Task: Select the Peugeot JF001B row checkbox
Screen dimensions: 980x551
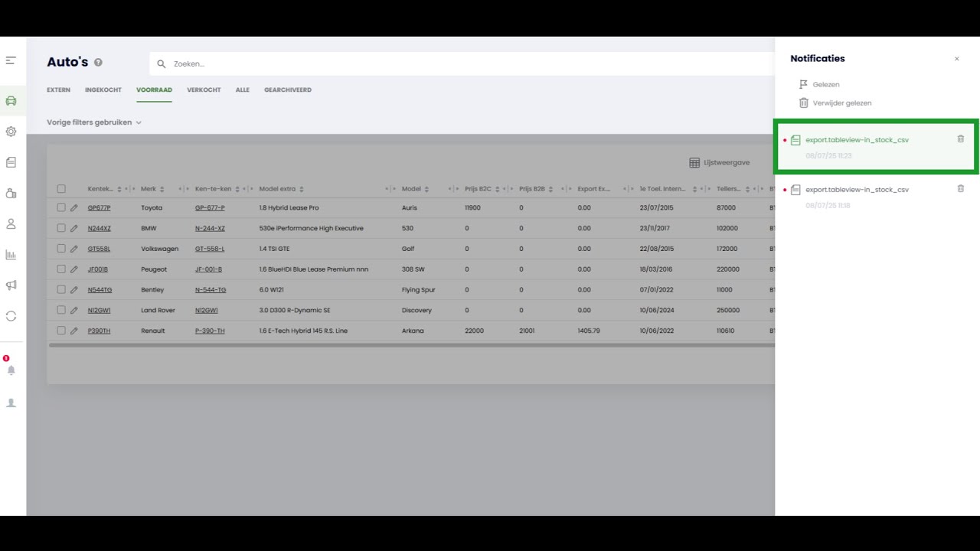Action: click(61, 269)
